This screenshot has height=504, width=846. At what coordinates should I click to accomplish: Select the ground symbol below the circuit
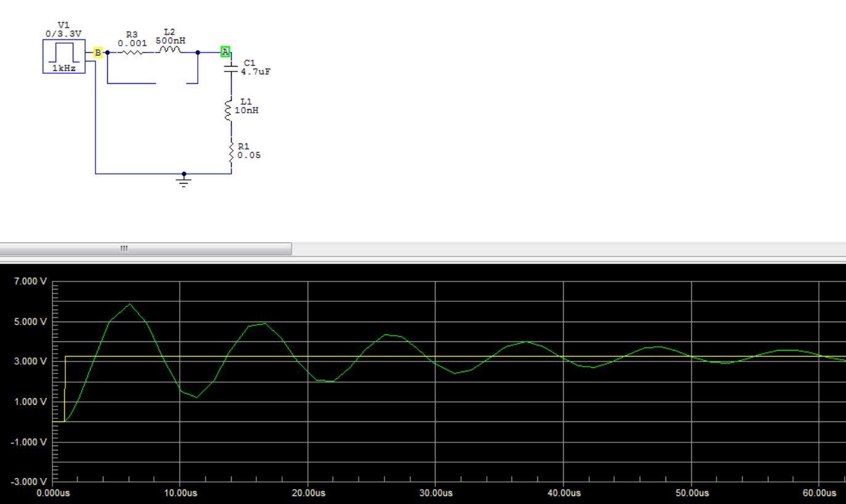(182, 179)
